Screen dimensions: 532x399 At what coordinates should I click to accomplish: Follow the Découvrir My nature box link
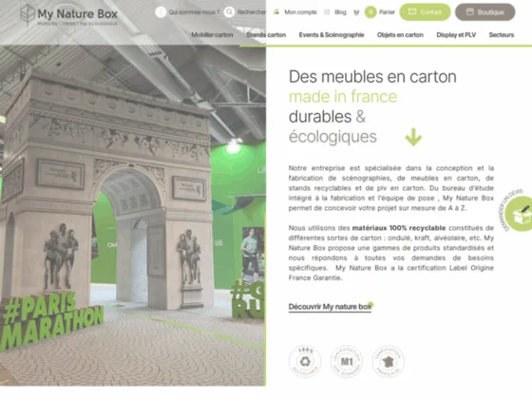pos(330,307)
